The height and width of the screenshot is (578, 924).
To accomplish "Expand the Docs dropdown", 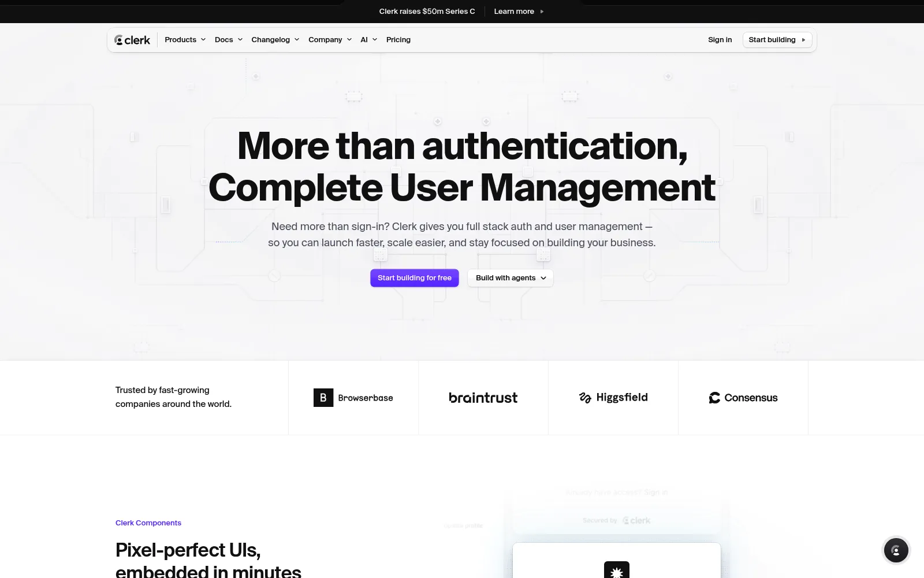I will pos(229,40).
